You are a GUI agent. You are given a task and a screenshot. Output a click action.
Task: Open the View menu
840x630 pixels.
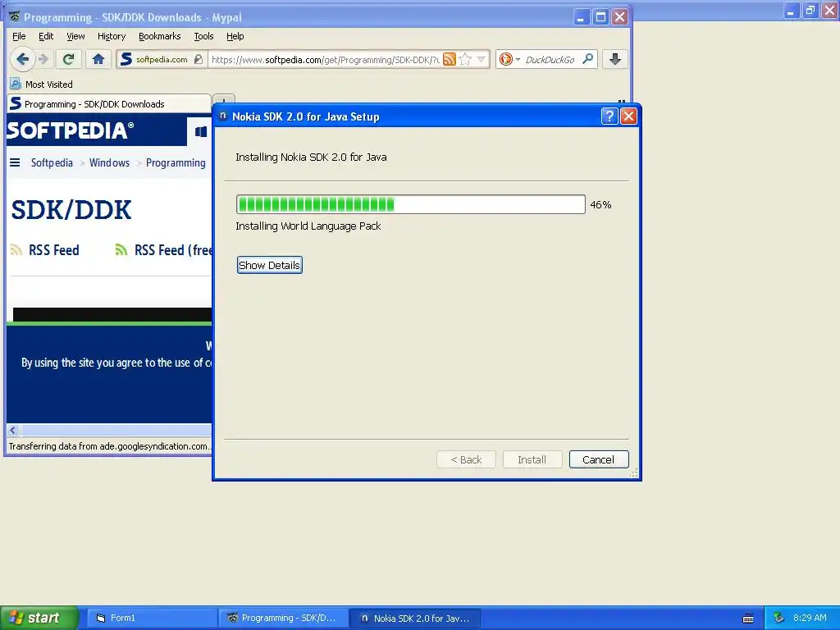pos(75,36)
